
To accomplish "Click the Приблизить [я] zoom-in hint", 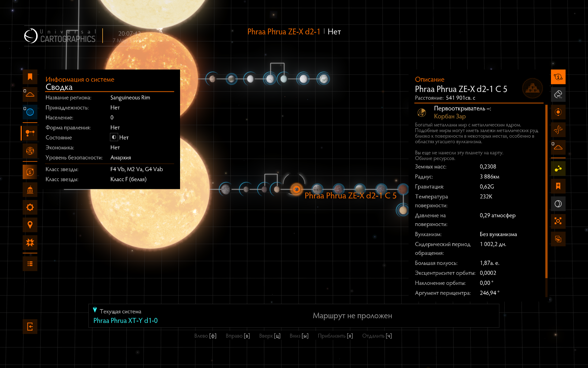I will [335, 336].
